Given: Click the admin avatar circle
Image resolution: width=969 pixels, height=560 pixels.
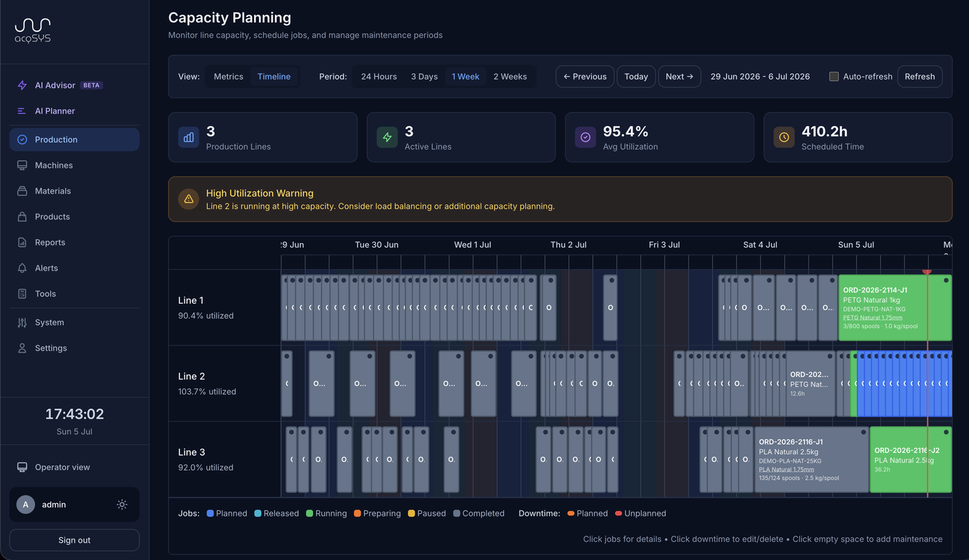Looking at the screenshot, I should click(x=26, y=505).
